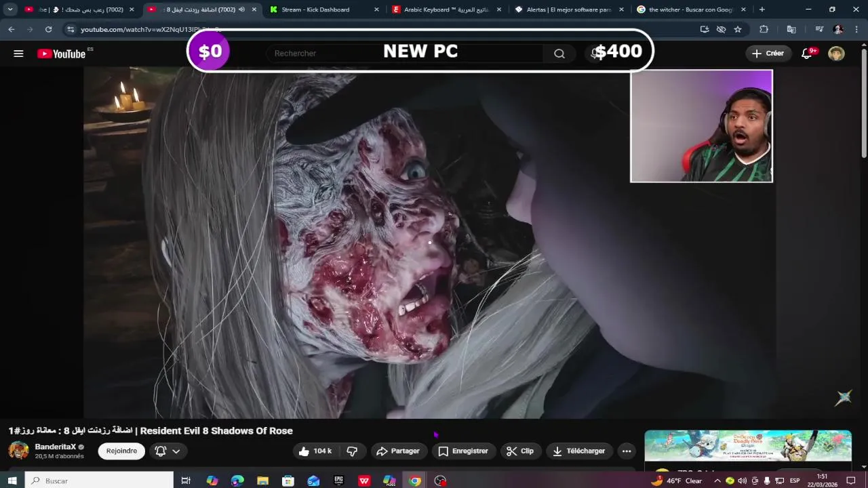Click the video player frame
Viewport: 868px width, 488px height.
(429, 242)
